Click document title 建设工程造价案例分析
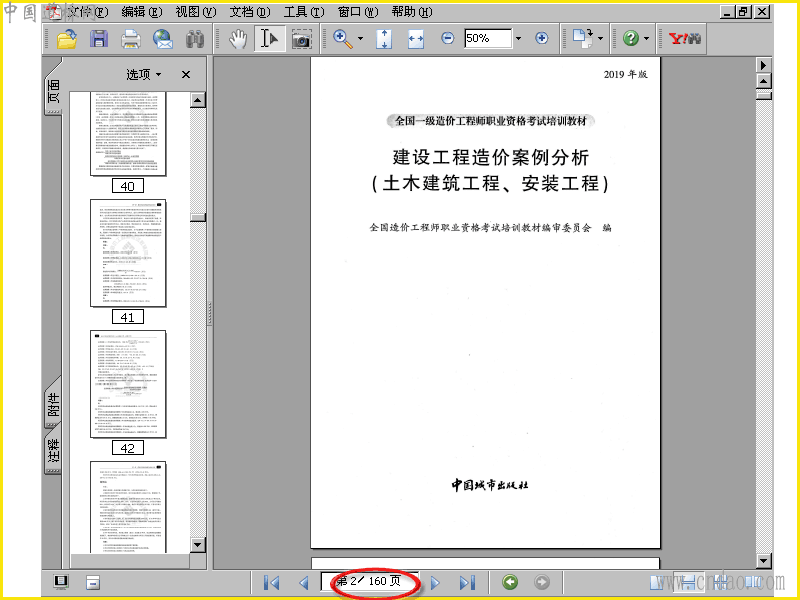This screenshot has width=800, height=600. [490, 157]
